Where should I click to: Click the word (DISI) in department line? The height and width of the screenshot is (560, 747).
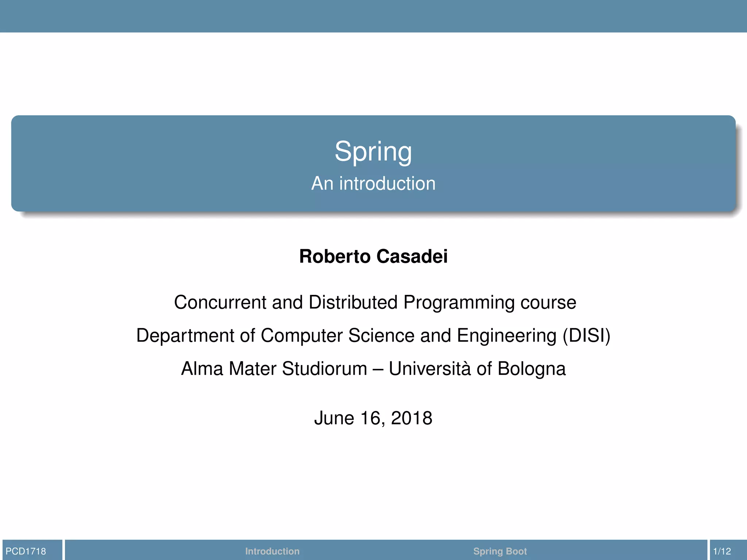587,335
